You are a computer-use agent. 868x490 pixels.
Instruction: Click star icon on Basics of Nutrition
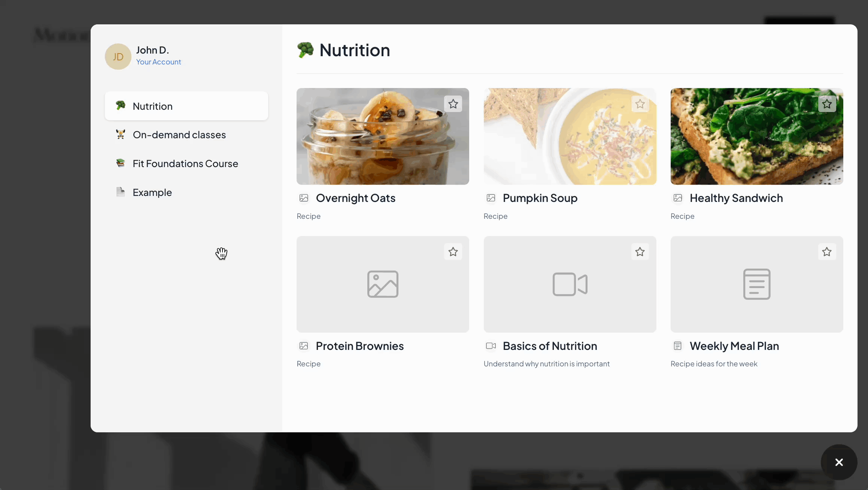coord(640,252)
